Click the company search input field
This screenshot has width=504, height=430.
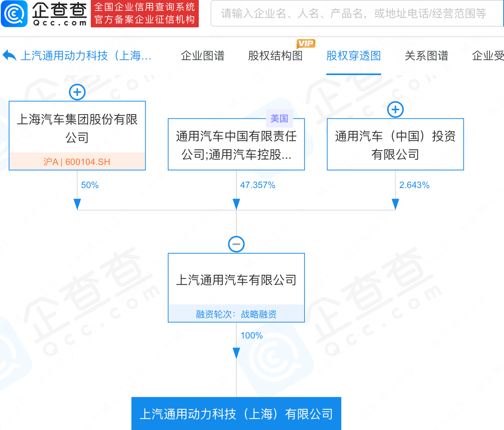click(357, 14)
